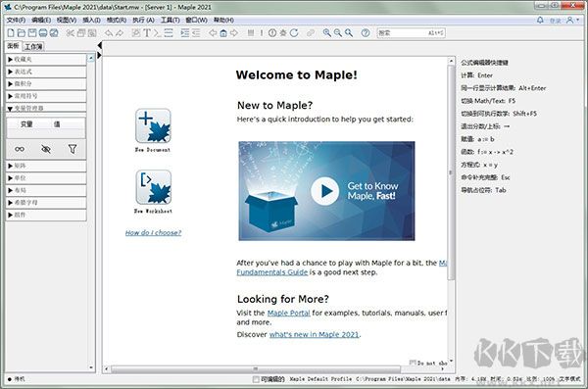This screenshot has width=588, height=389.
Task: Click the user account icon
Action: click(570, 20)
